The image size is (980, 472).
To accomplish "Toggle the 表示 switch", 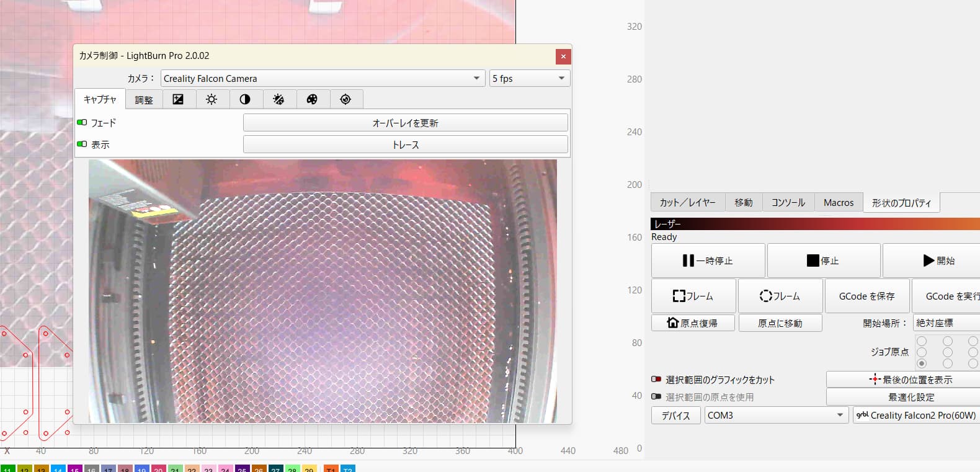I will [x=82, y=145].
